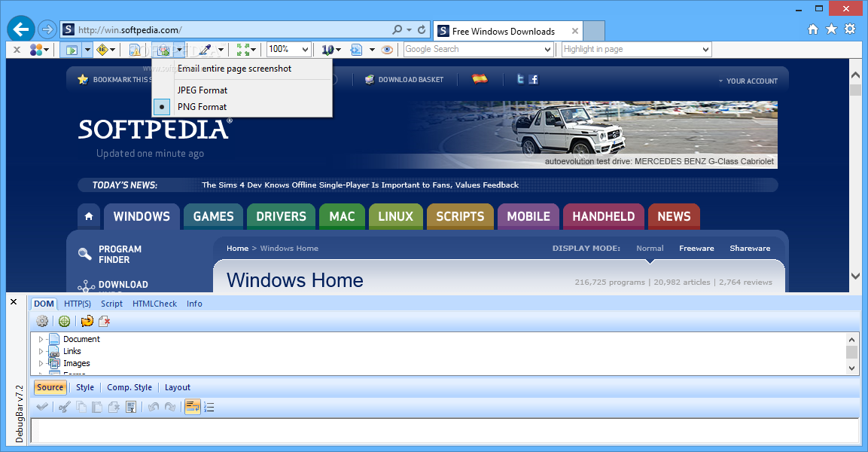Image resolution: width=868 pixels, height=452 pixels.
Task: Click the page warning alert icon
Action: (x=135, y=50)
